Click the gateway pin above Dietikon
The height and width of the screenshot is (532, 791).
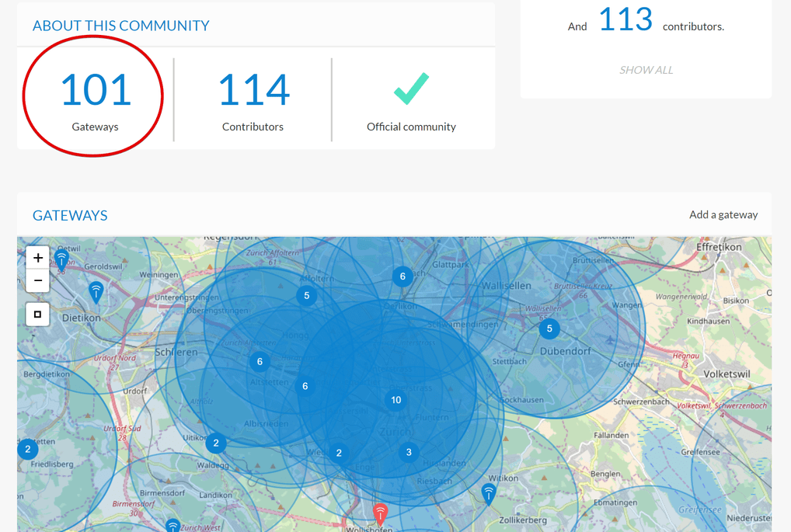pyautogui.click(x=96, y=291)
